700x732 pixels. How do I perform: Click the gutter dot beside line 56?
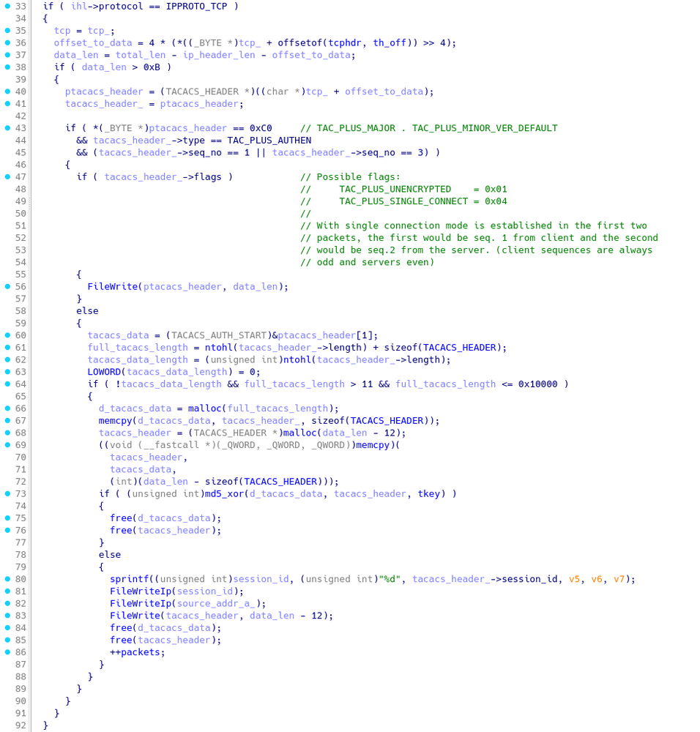pos(6,286)
